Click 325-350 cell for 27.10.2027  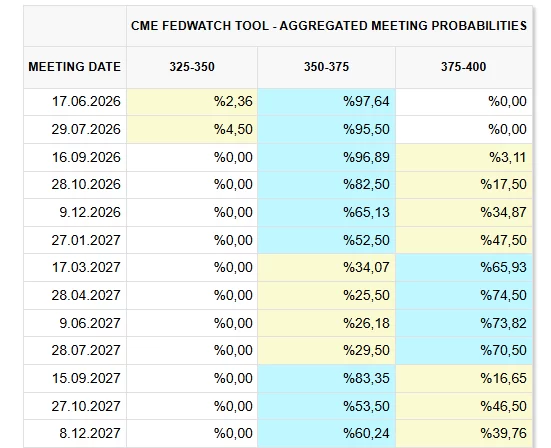(192, 407)
